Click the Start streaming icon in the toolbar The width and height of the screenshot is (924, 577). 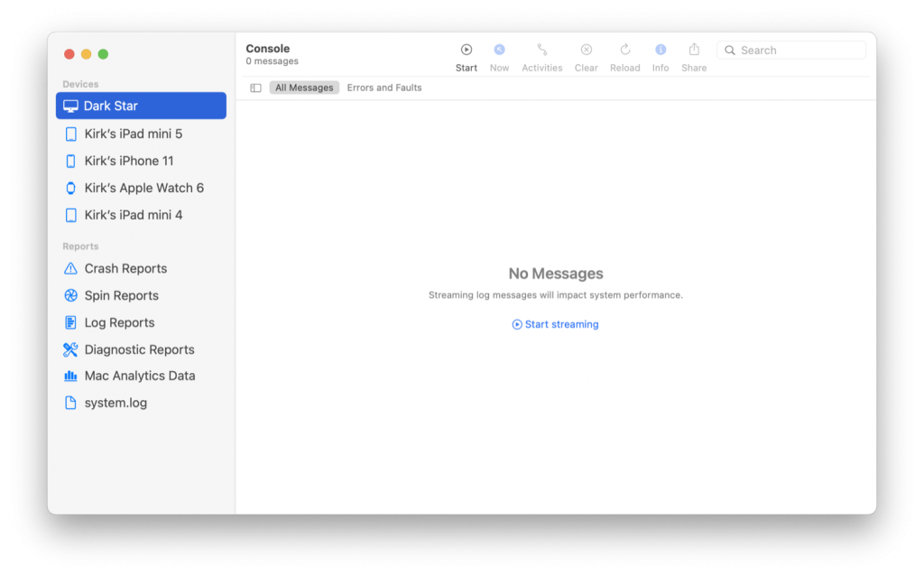467,49
